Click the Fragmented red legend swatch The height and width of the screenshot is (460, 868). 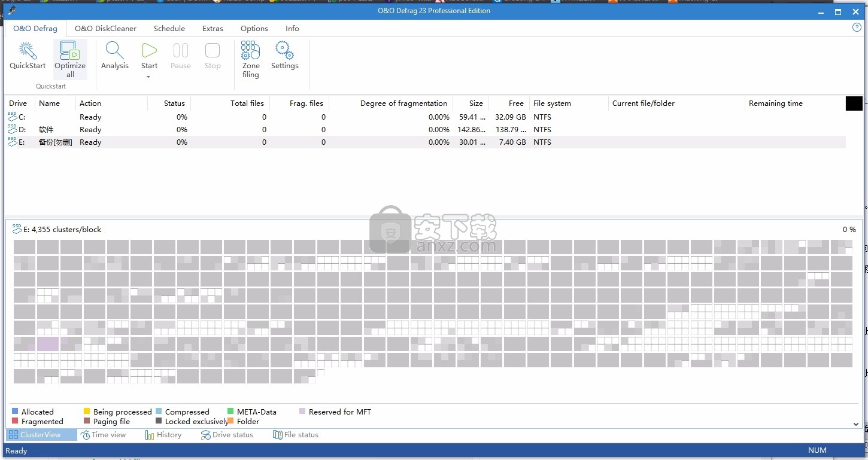15,421
